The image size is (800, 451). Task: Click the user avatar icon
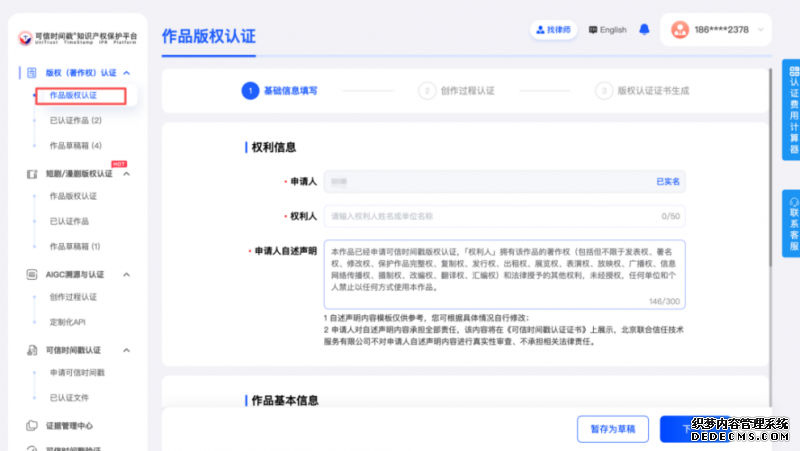(x=680, y=30)
